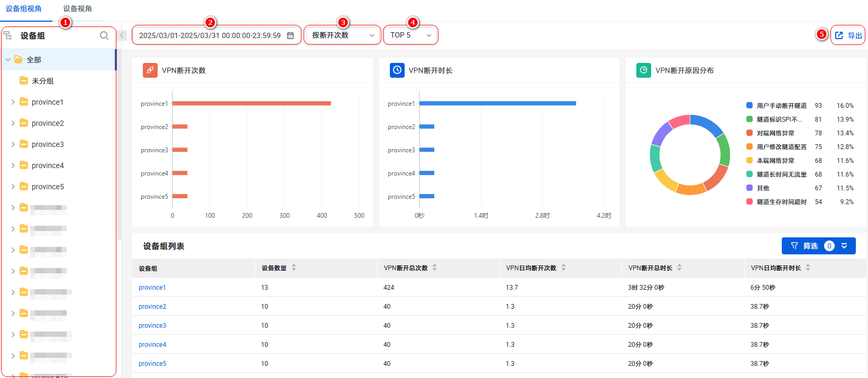Click the VPN断开次数 chart icon

[150, 70]
